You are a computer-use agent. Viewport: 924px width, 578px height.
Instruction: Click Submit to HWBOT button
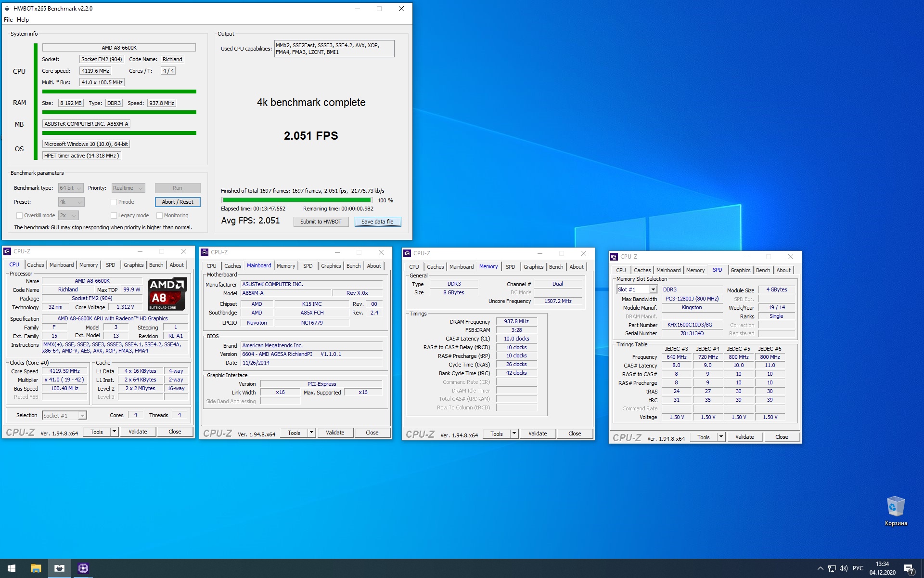pyautogui.click(x=321, y=222)
